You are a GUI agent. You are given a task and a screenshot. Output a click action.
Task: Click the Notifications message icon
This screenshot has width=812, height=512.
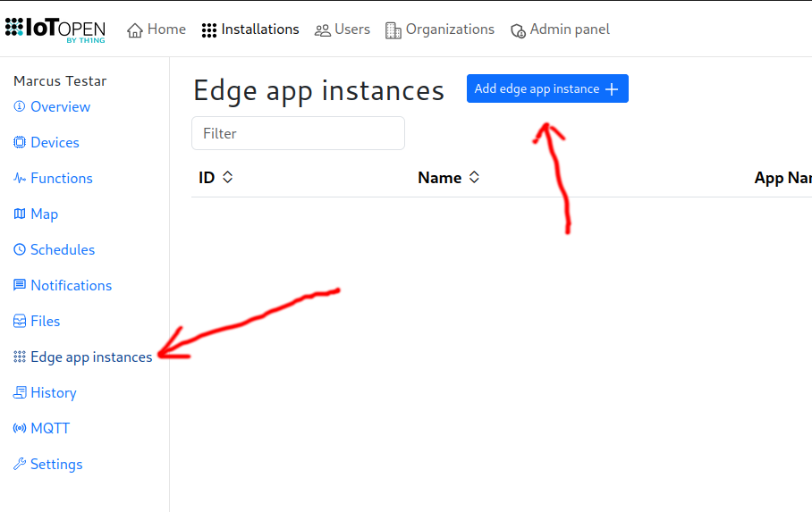coord(19,285)
